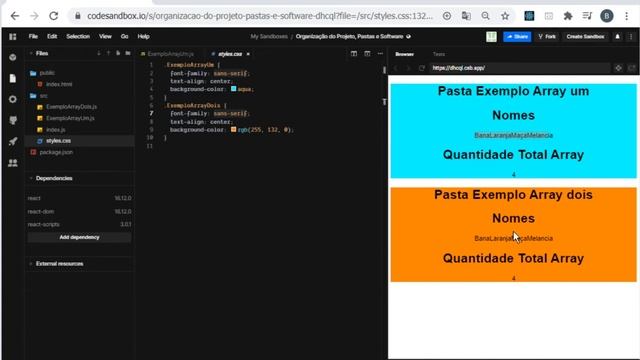The width and height of the screenshot is (640, 360).
Task: Open package.json in file tree
Action: 56,152
